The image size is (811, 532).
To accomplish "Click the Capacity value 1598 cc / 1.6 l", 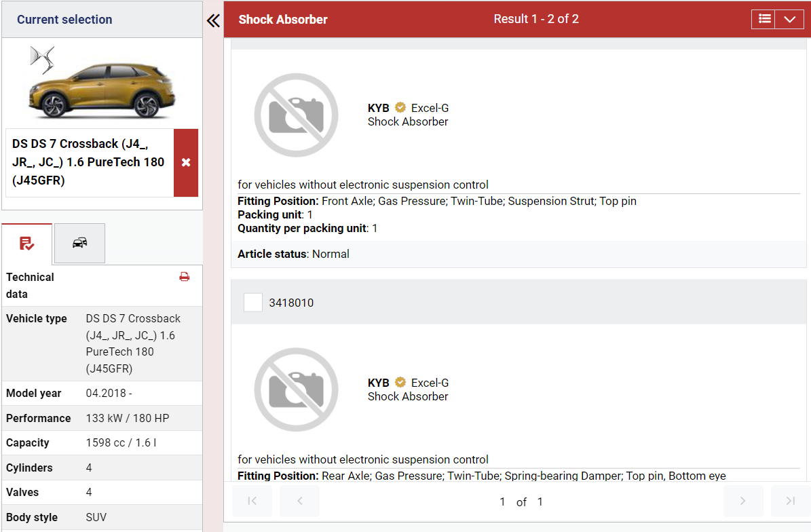I will 121,443.
